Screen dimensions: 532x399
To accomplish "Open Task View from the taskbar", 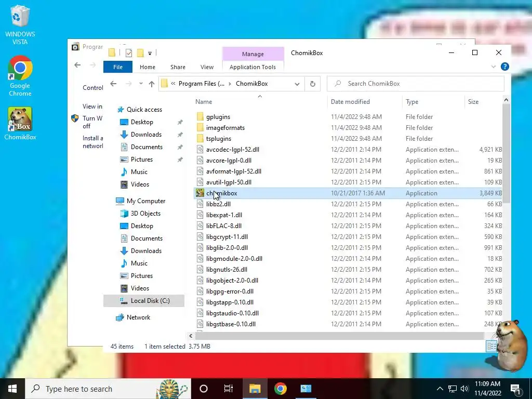I will click(x=229, y=389).
